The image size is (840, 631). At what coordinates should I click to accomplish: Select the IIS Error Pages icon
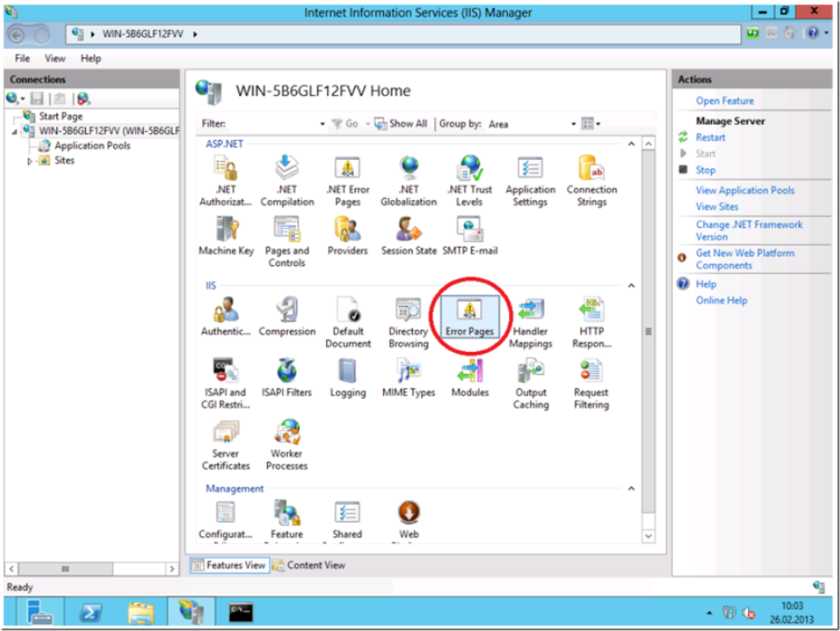point(470,316)
